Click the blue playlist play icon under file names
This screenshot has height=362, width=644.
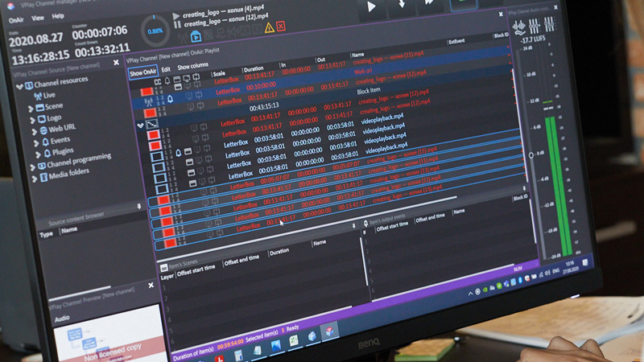[196, 37]
